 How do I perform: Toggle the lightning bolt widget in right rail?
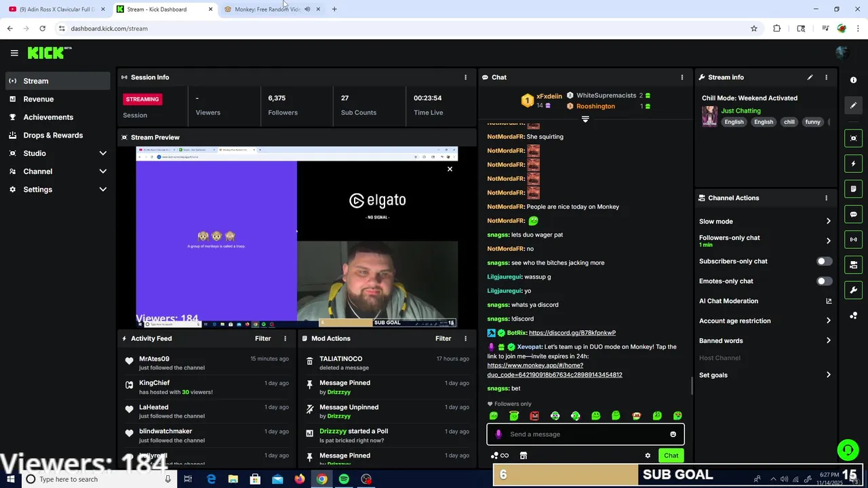pos(854,163)
